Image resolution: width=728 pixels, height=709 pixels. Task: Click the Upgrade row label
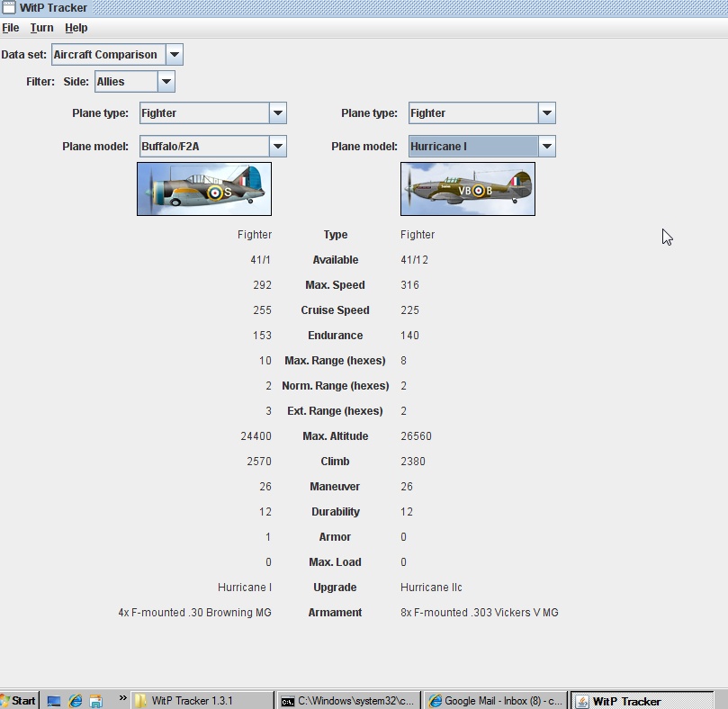pos(336,588)
